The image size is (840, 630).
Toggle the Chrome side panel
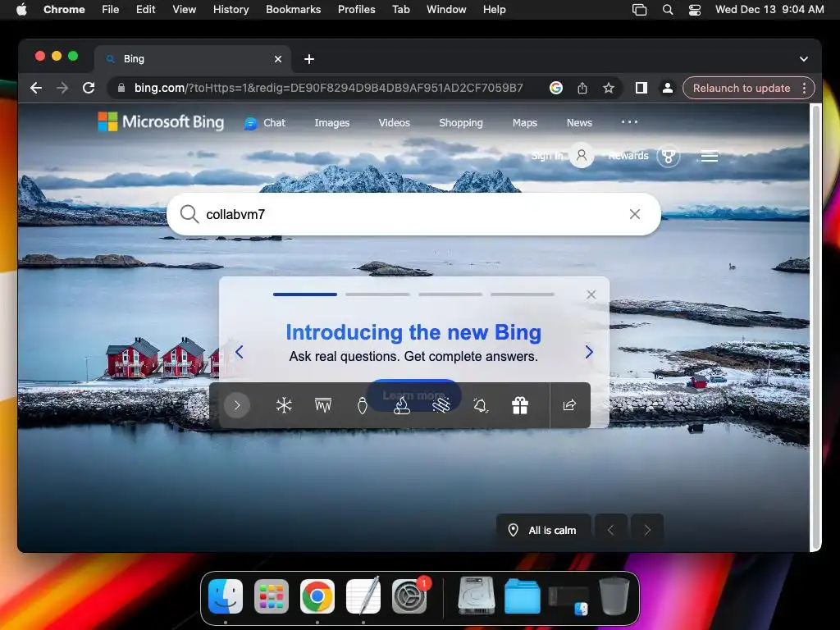[x=641, y=88]
